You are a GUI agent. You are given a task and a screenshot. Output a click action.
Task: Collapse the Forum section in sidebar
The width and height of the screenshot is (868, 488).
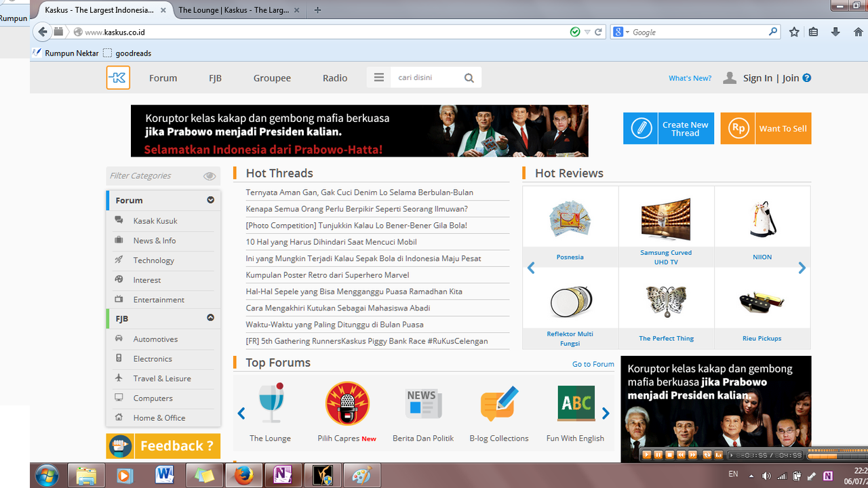click(x=211, y=200)
